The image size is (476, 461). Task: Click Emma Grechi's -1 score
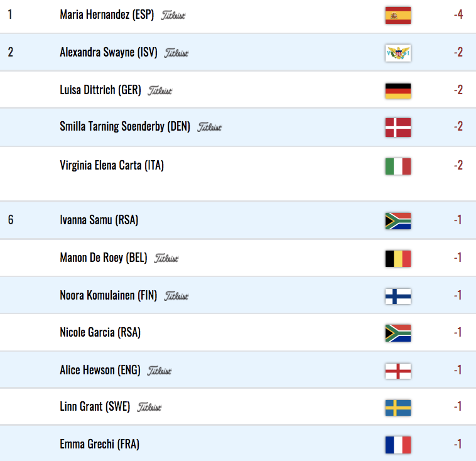[458, 444]
